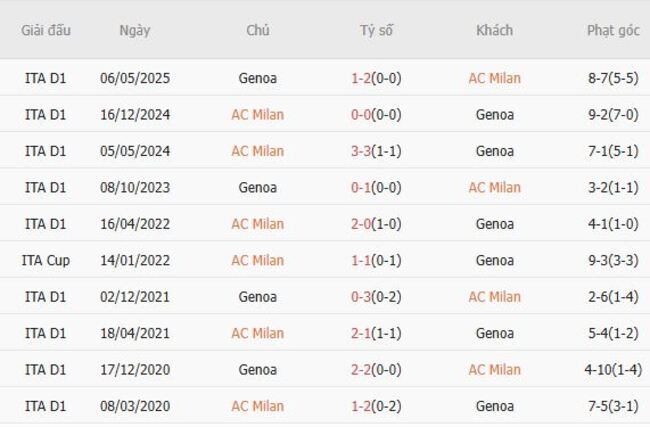Select home team AC Milan on 16/12/2024
This screenshot has height=427, width=650.
(x=257, y=115)
